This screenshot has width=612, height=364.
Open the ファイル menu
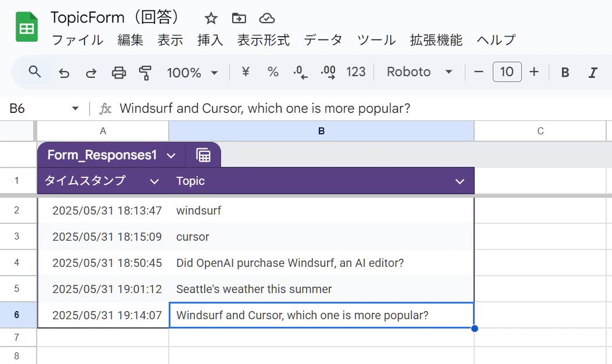(77, 40)
